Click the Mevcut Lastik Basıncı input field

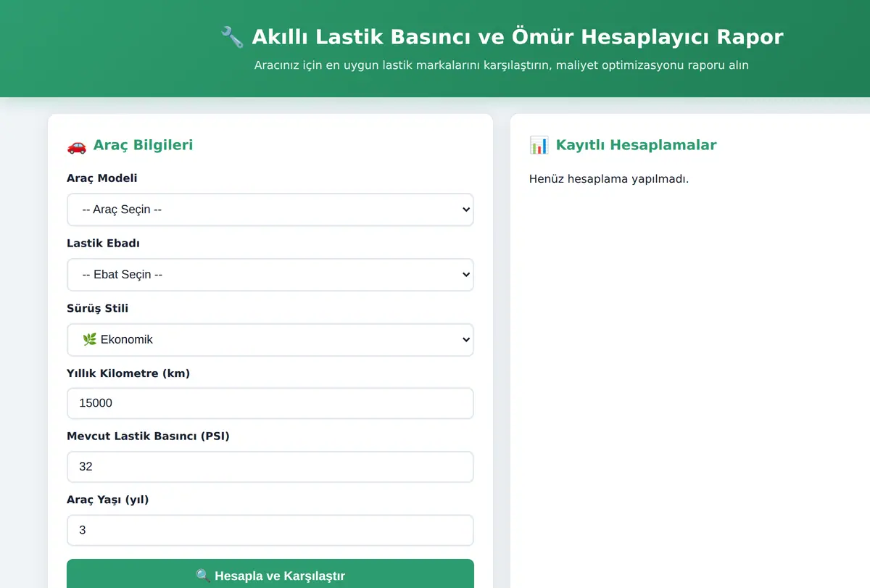(270, 467)
